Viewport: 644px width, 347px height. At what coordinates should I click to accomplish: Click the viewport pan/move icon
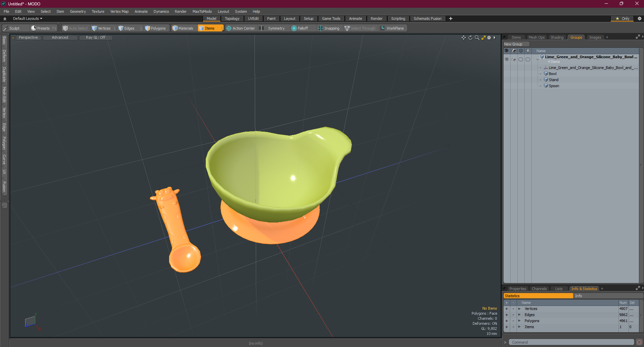click(464, 38)
